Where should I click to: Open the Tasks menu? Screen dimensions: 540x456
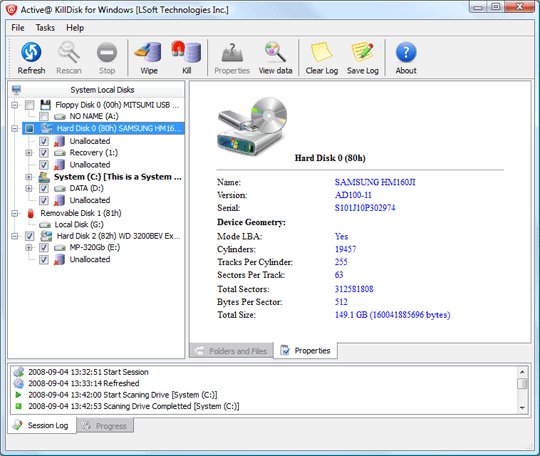click(x=45, y=28)
